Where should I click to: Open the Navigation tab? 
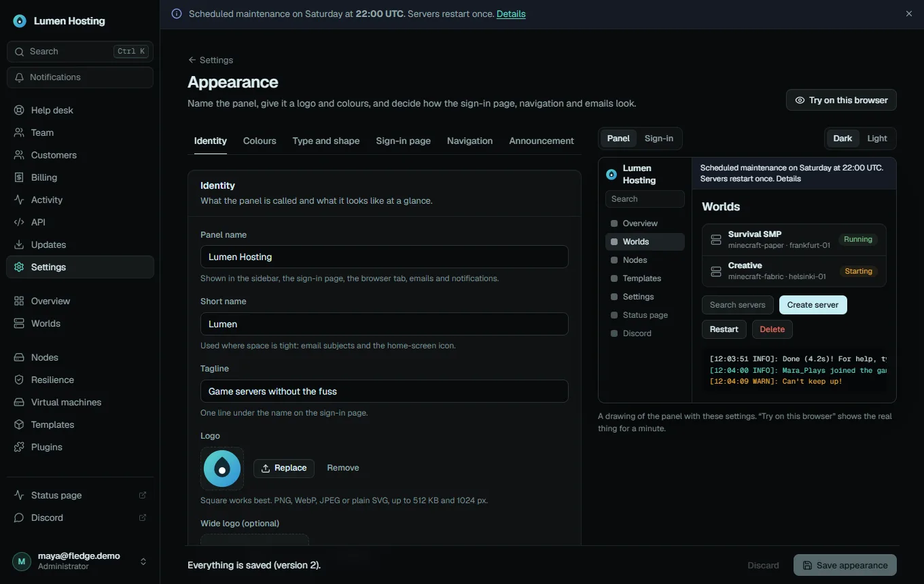469,141
